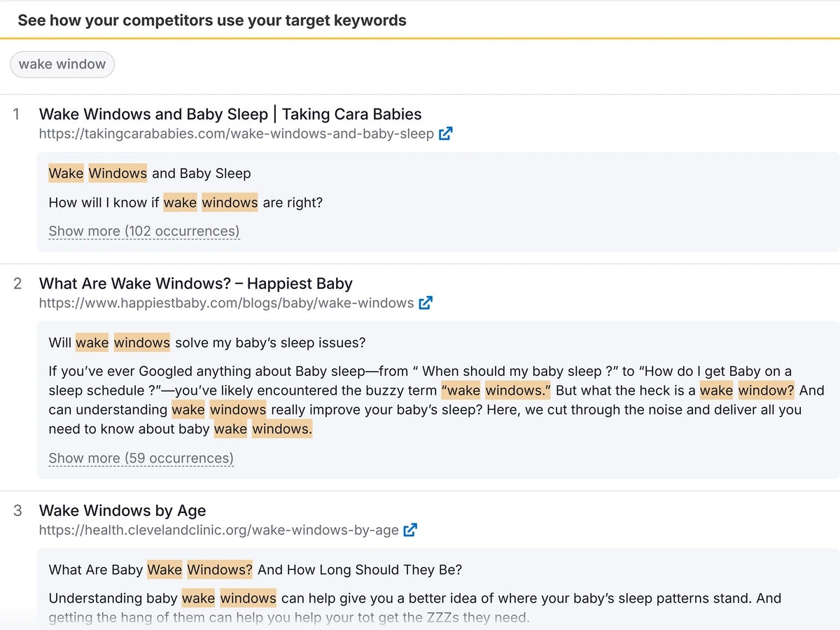Select the 'wake window' keyword chip
Viewport: 840px width, 630px height.
62,64
